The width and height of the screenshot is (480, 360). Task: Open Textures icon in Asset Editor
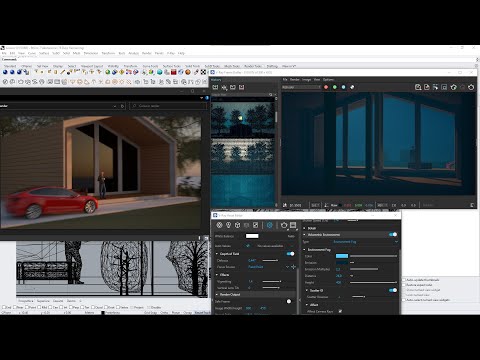[x=255, y=225]
